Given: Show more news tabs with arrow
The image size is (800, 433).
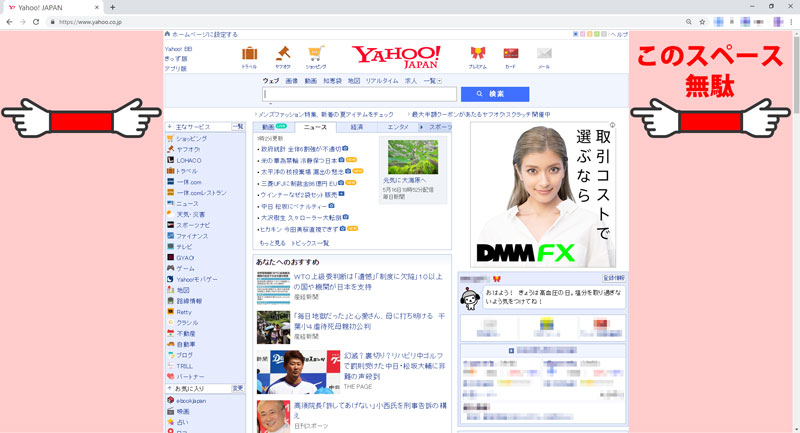Looking at the screenshot, I should pyautogui.click(x=421, y=127).
